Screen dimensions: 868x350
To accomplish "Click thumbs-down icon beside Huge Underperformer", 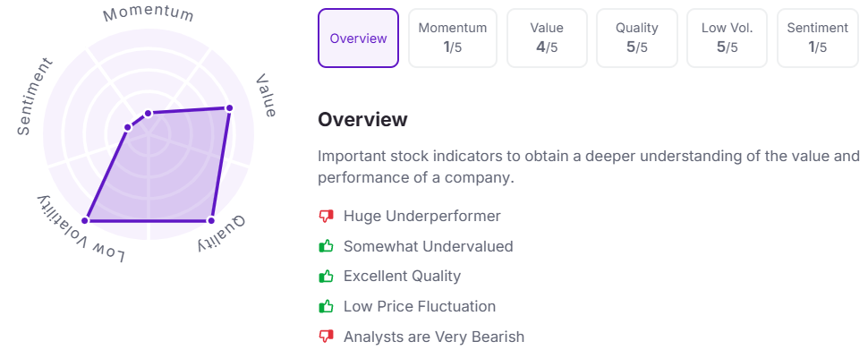I will coord(326,216).
